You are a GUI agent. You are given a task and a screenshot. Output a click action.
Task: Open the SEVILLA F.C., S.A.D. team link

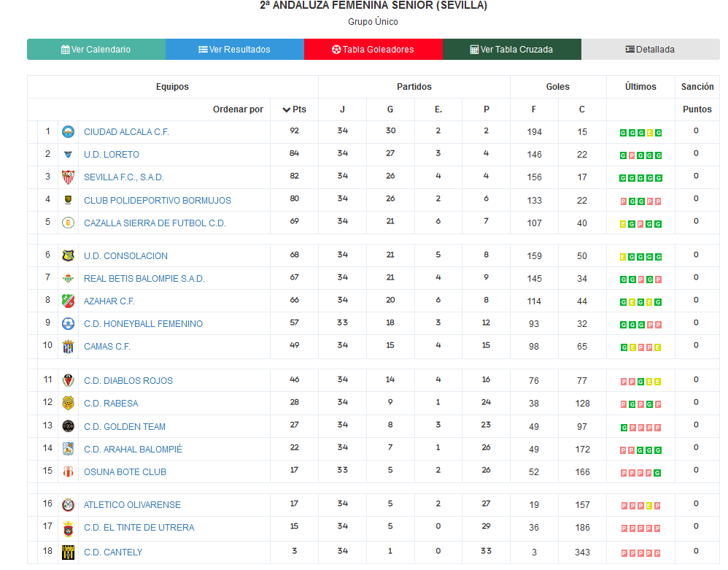point(124,177)
